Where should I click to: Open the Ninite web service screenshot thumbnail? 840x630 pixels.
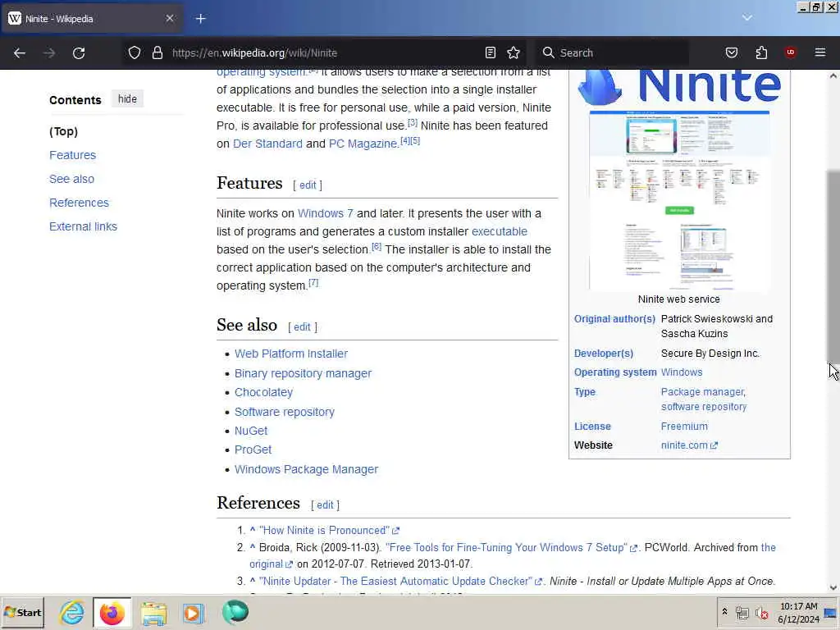pos(679,200)
